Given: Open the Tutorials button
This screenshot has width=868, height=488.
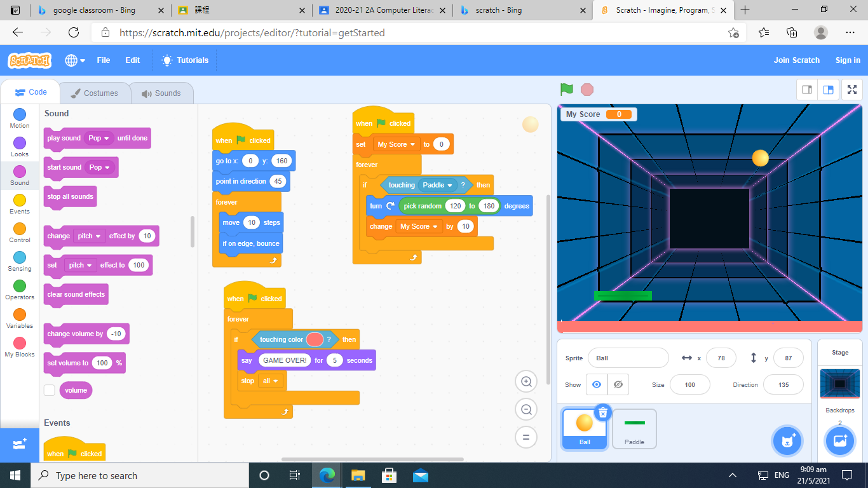Looking at the screenshot, I should click(185, 60).
